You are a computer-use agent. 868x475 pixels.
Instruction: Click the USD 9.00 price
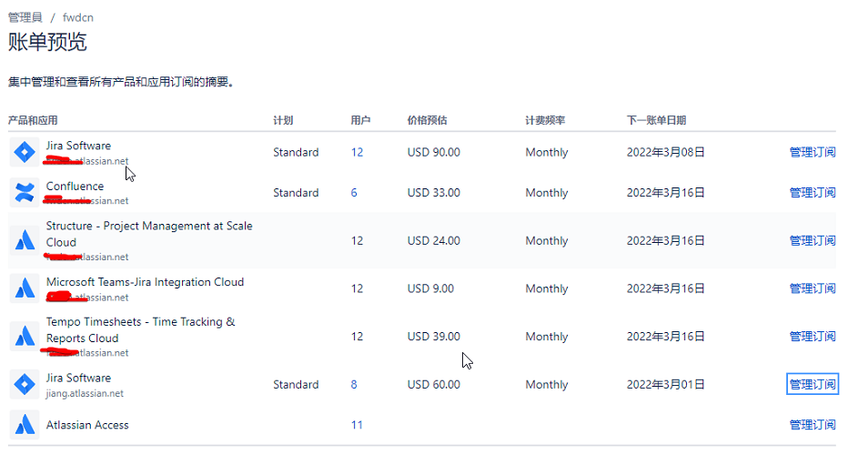tap(430, 288)
